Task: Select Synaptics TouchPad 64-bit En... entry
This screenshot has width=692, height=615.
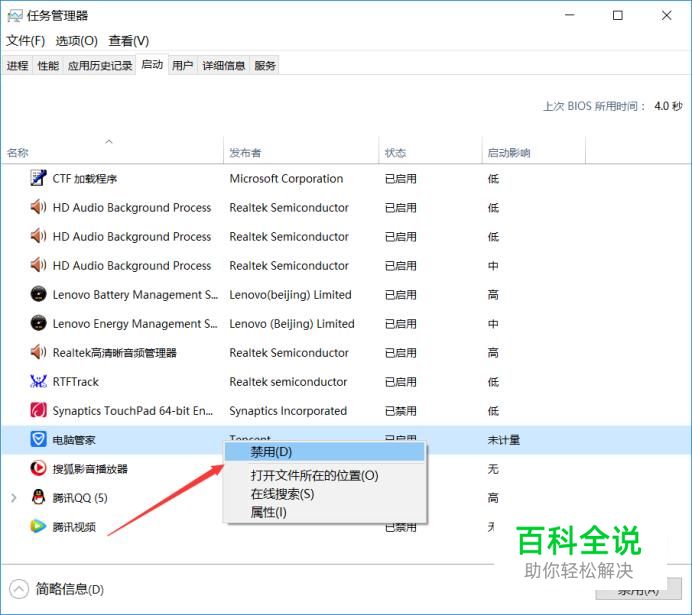Action: pos(132,411)
